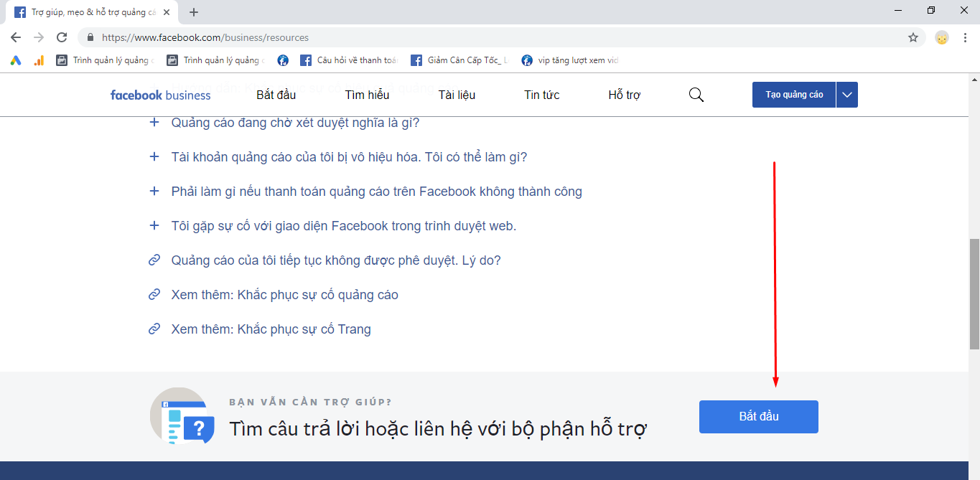The height and width of the screenshot is (480, 980).
Task: Open the round Facebook bookmark icon without label
Action: (283, 60)
